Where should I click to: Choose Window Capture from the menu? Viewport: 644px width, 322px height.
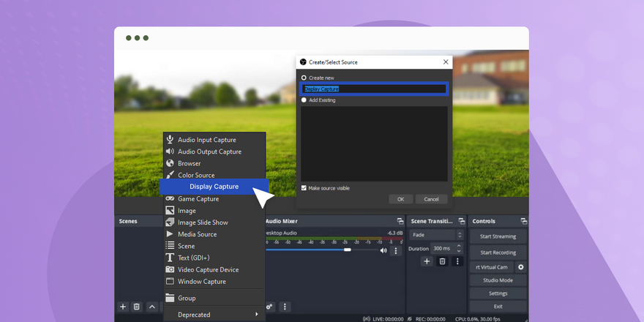[214, 281]
